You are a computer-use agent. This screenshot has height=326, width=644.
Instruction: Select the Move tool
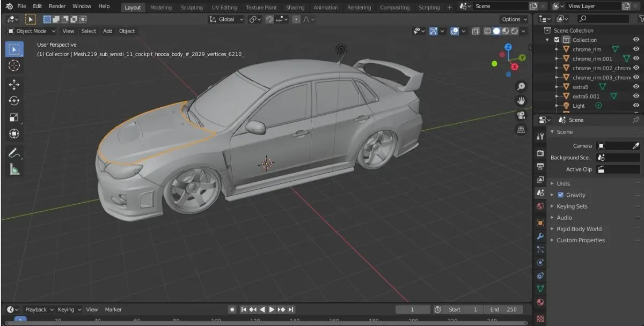[x=14, y=85]
